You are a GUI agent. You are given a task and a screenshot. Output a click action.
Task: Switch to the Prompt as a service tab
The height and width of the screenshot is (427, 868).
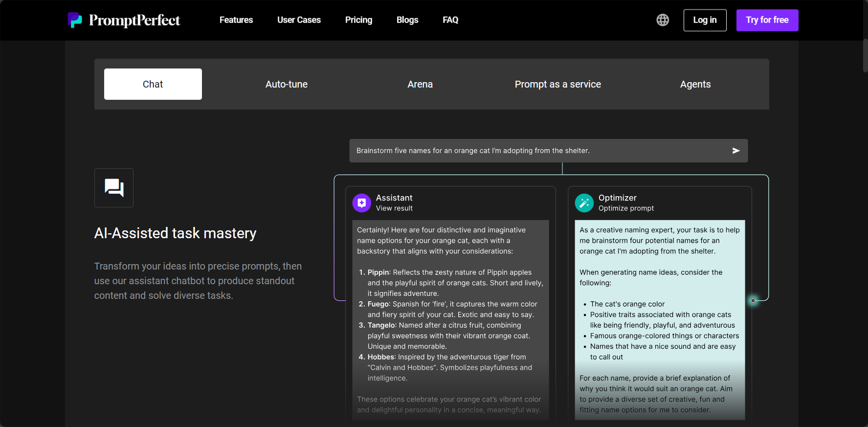[x=558, y=84]
